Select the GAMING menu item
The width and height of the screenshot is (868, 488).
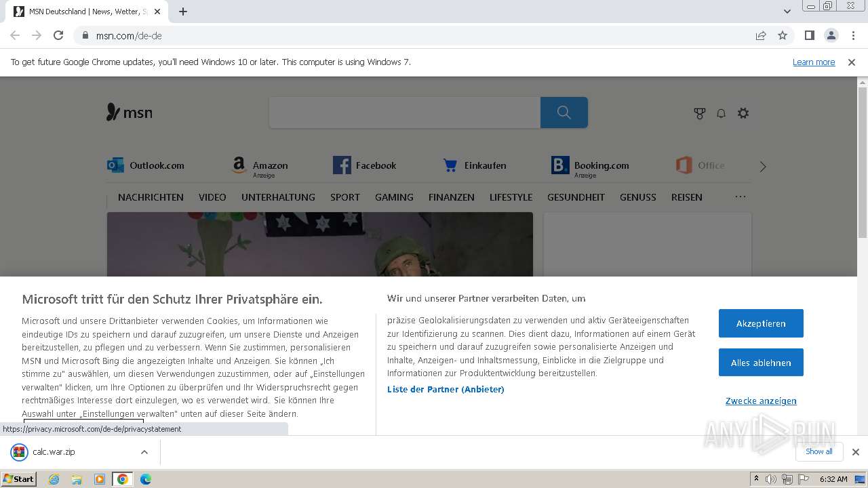coord(394,197)
